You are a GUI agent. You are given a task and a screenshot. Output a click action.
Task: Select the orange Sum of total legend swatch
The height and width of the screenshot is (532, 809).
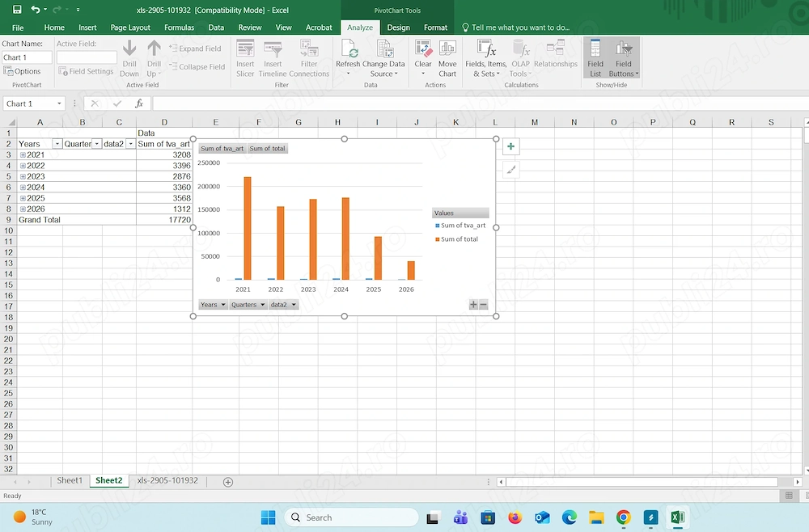(438, 239)
